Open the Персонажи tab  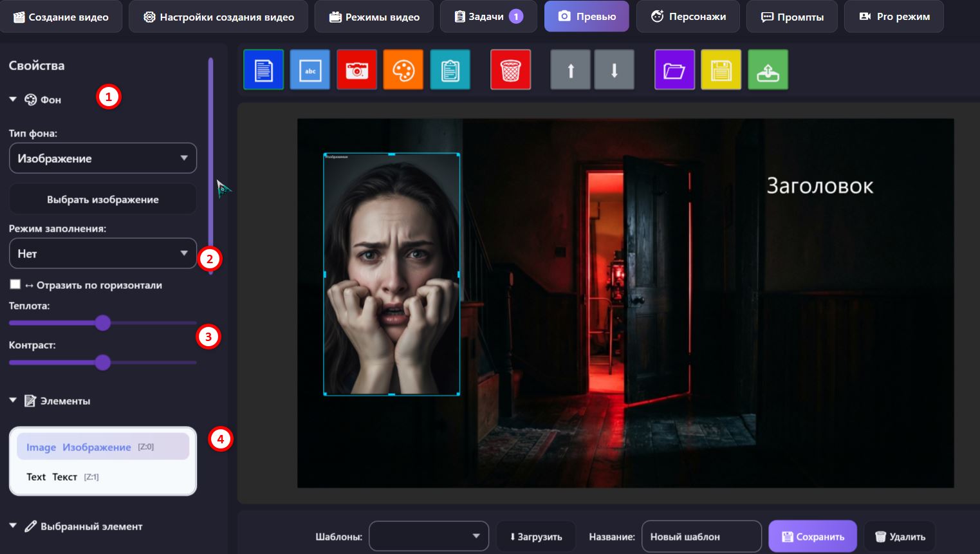[x=688, y=17]
